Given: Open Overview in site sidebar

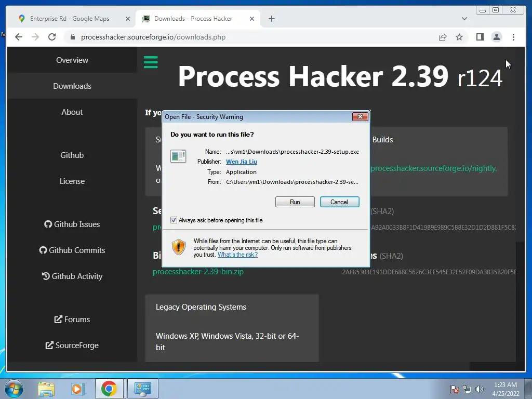Looking at the screenshot, I should 72,60.
